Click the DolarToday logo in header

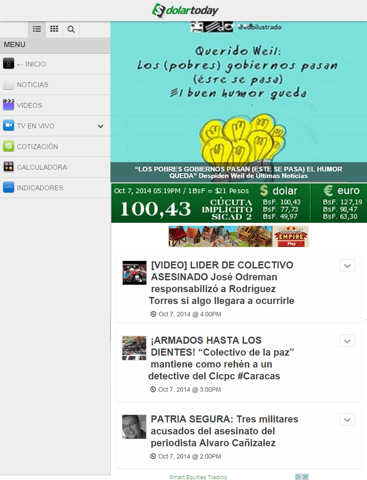[185, 10]
